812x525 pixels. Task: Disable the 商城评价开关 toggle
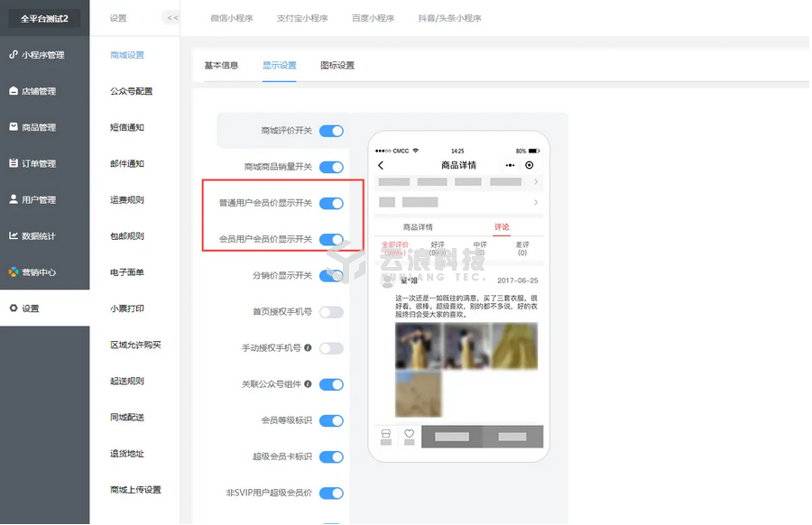click(331, 131)
